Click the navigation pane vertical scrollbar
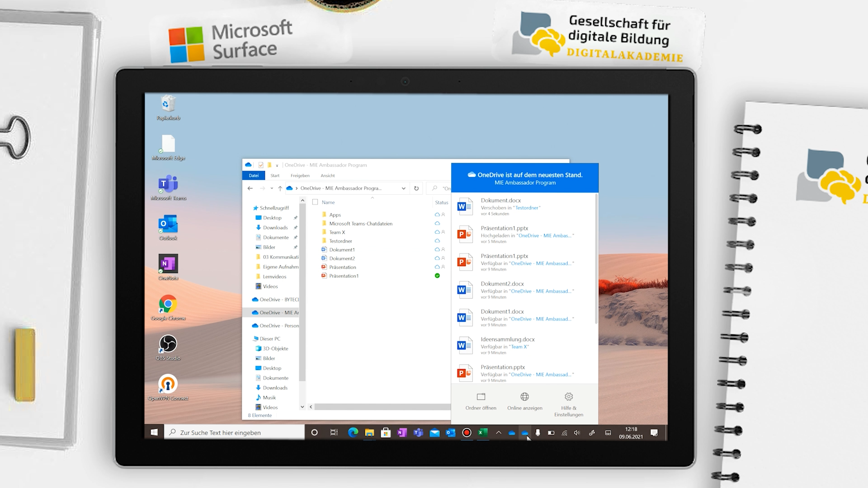Image resolution: width=868 pixels, height=488 pixels. point(302,291)
